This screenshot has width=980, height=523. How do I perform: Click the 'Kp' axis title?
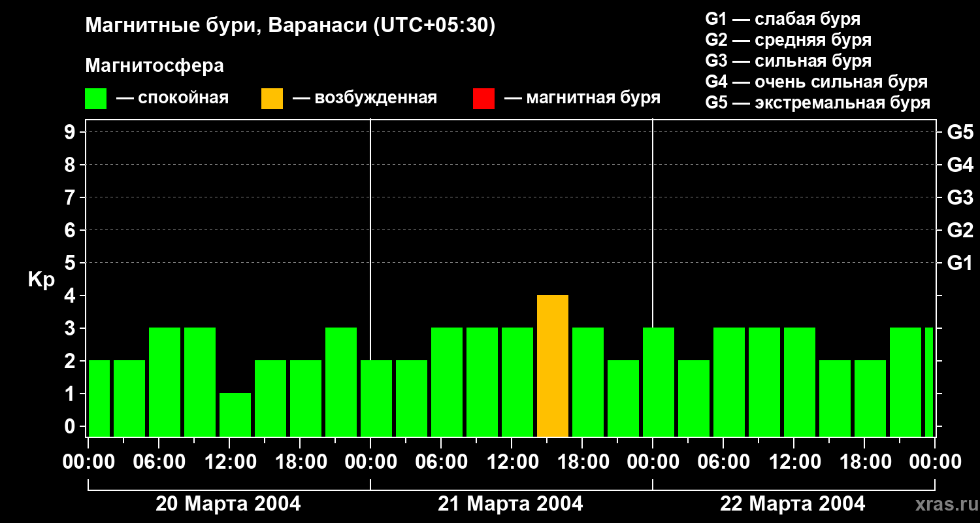coord(41,280)
